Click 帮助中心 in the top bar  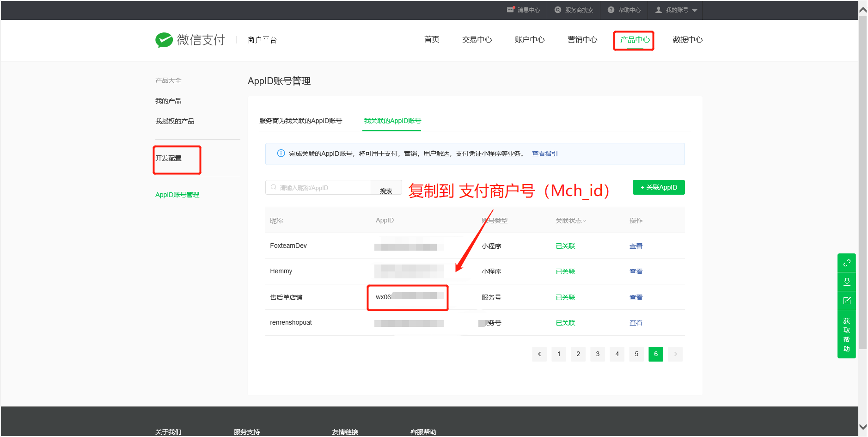tap(630, 10)
